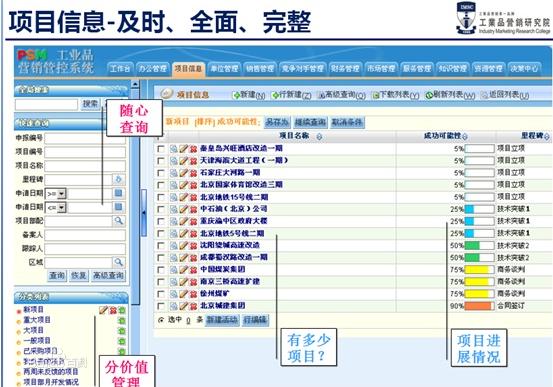Click the pencil icon for 新项目 category
Screen dimensions: 553x387
point(103,310)
